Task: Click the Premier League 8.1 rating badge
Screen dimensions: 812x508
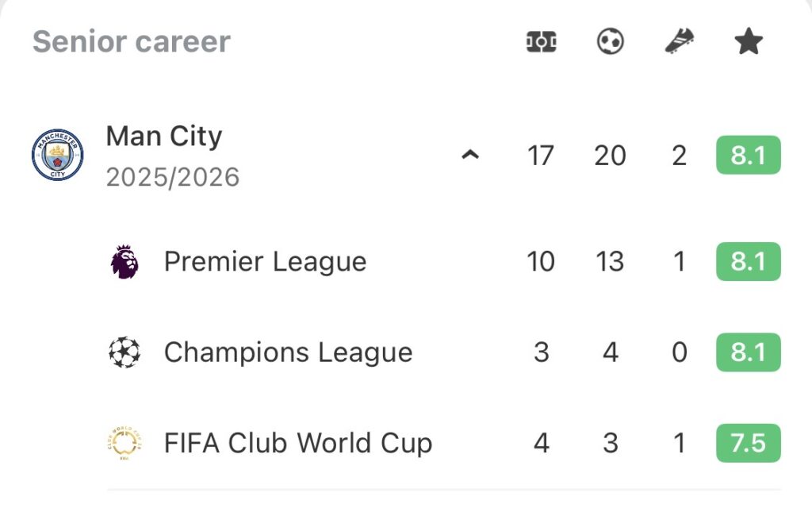Action: coord(748,262)
